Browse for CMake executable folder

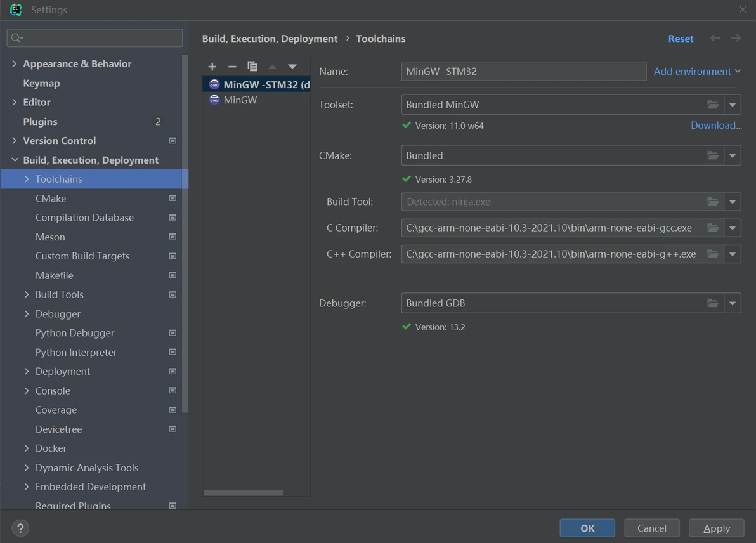click(x=713, y=155)
